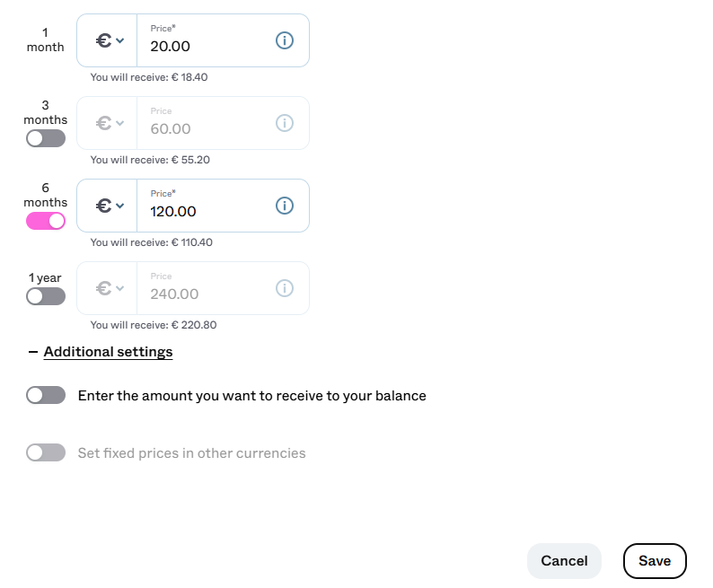713x588 pixels.
Task: Click info icon for 1 year price
Action: [284, 288]
